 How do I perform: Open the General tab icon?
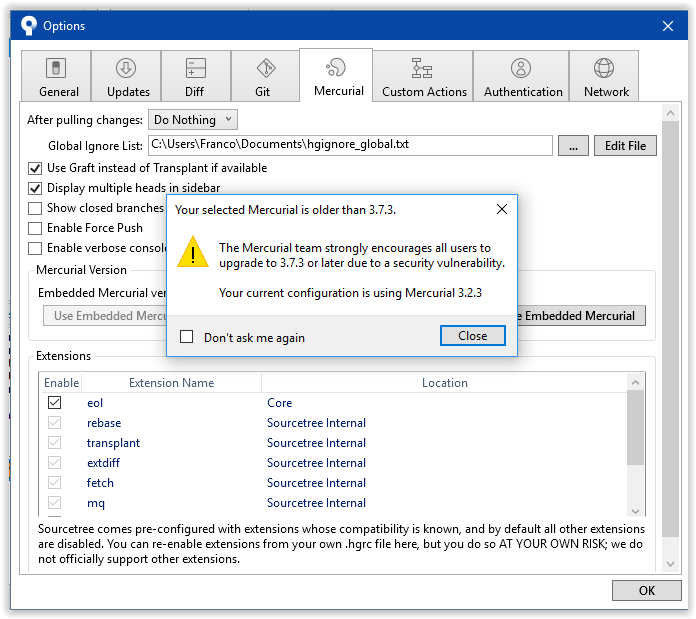[56, 68]
